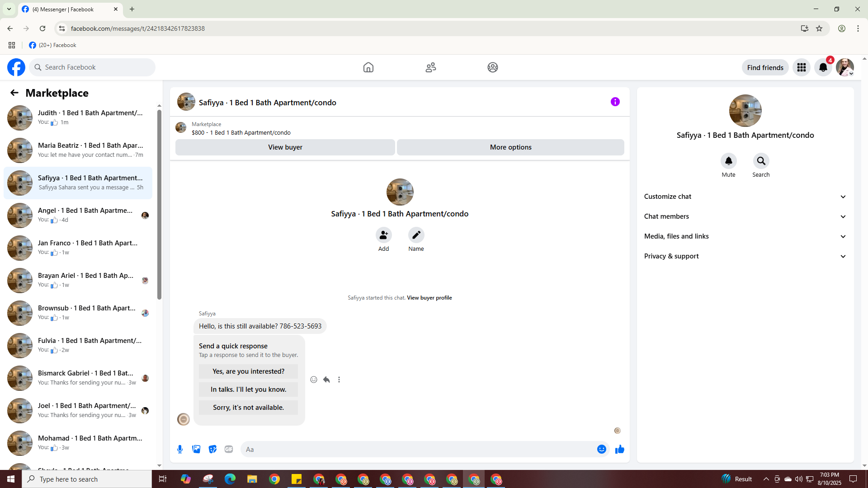This screenshot has width=868, height=488.
Task: Send quick response Yes, are you interested?
Action: 248,371
